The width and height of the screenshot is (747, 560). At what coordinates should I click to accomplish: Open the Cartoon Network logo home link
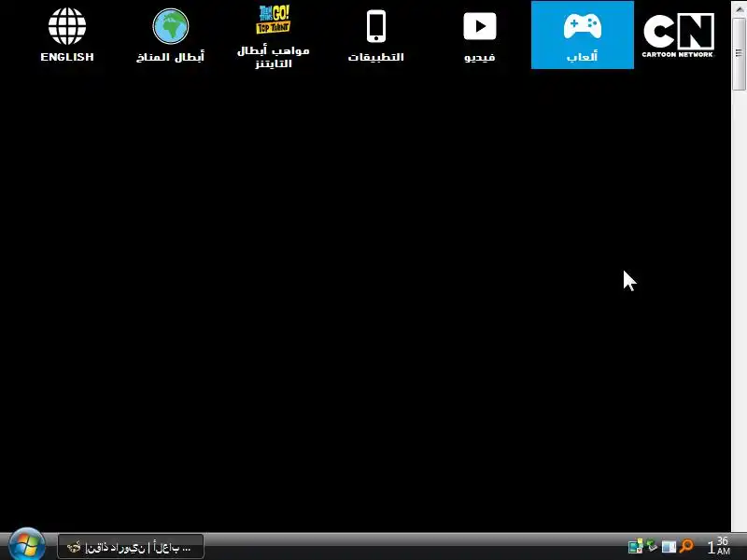[679, 35]
